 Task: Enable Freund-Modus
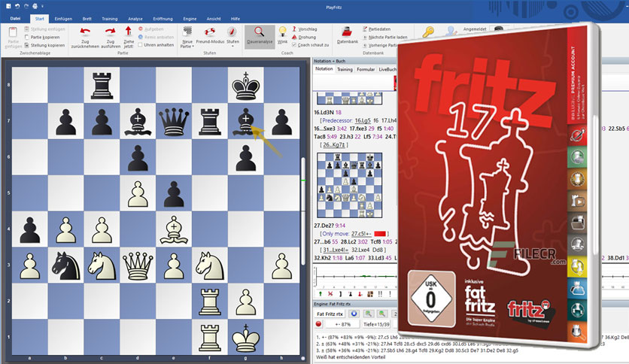tap(210, 36)
